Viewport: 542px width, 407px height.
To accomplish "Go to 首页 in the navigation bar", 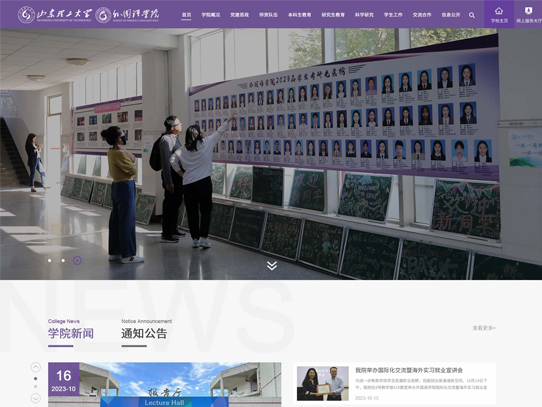I will pyautogui.click(x=186, y=15).
